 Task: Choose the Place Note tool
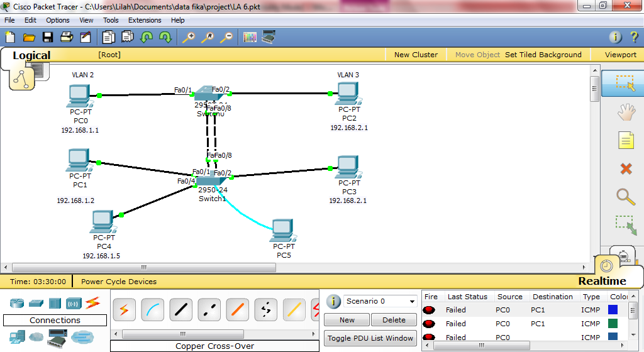coord(626,140)
